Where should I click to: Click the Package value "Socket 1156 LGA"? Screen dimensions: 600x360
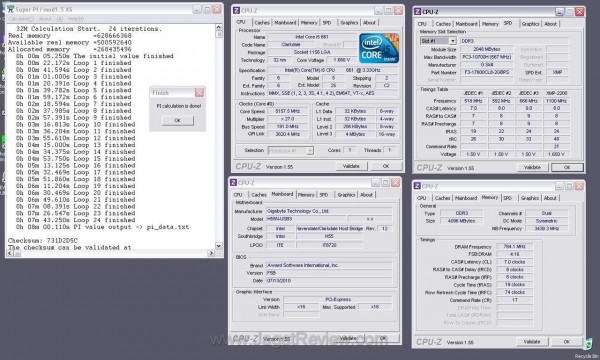tap(312, 52)
